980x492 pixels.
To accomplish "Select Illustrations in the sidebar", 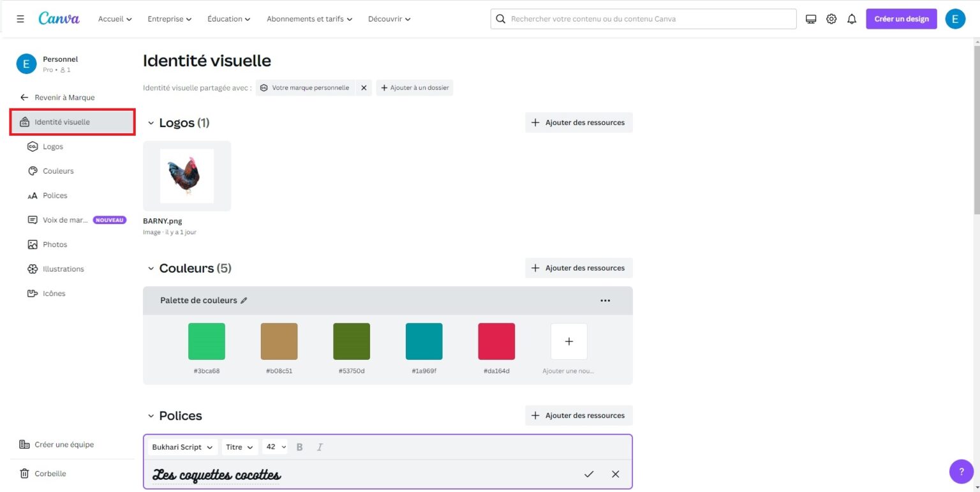I will (63, 269).
